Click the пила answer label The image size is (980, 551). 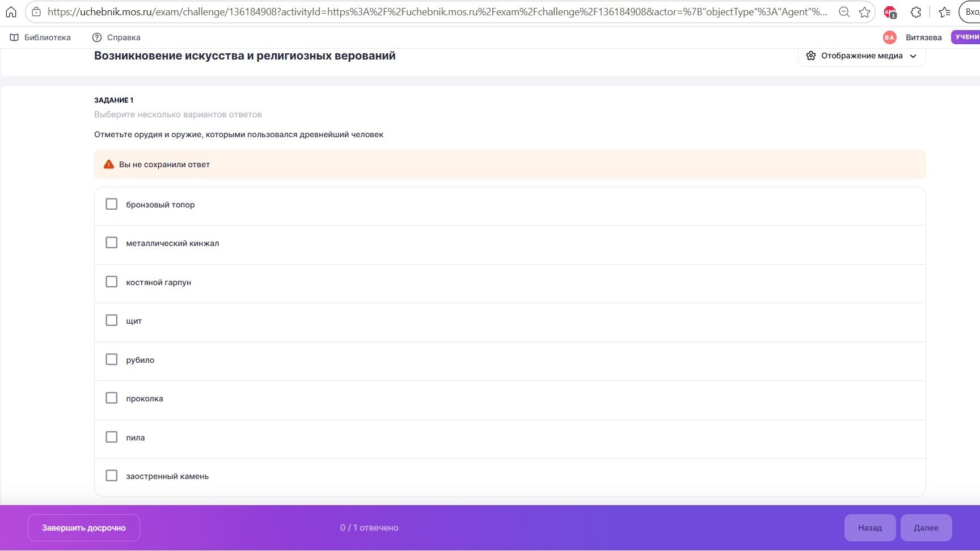click(136, 438)
